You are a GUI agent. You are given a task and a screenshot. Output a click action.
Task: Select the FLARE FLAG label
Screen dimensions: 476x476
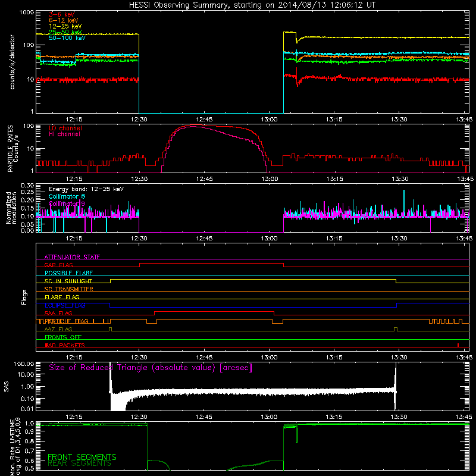[x=62, y=297]
